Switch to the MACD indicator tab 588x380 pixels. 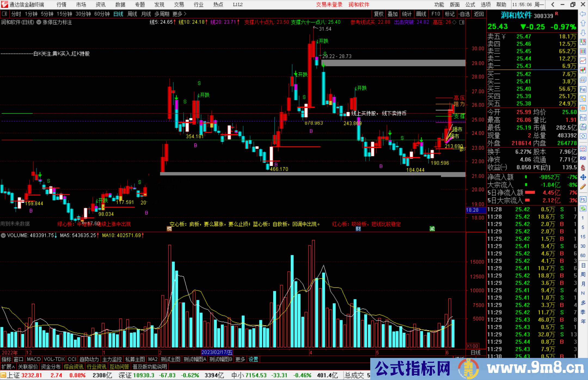(34, 360)
